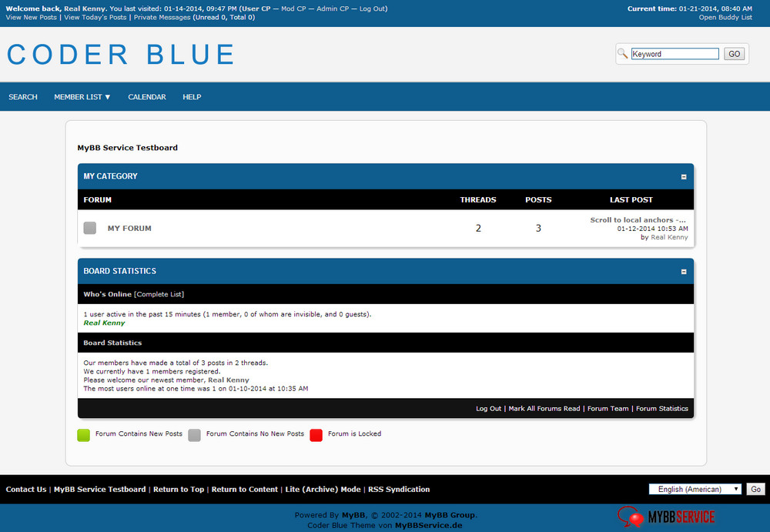Click the red locked forum legend icon

316,435
